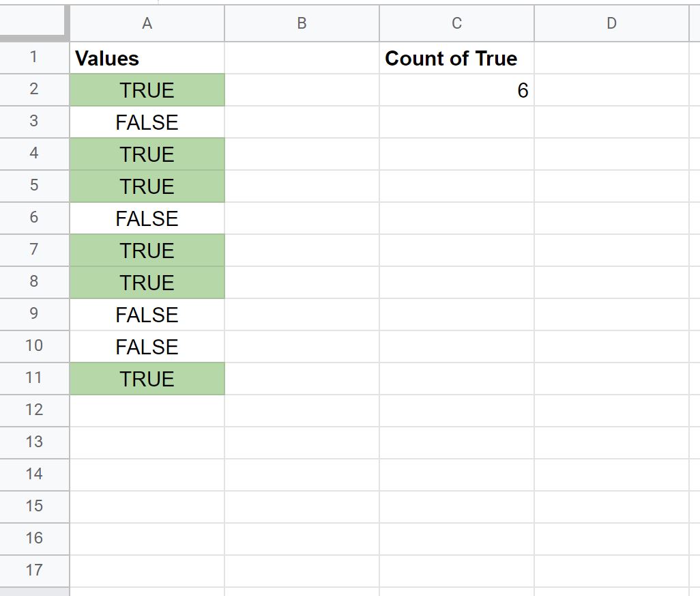
Task: Select the TRUE cell in row 11
Action: (x=146, y=378)
